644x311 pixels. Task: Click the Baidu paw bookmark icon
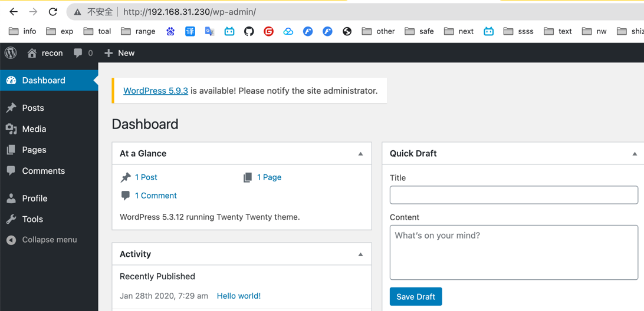click(x=170, y=31)
